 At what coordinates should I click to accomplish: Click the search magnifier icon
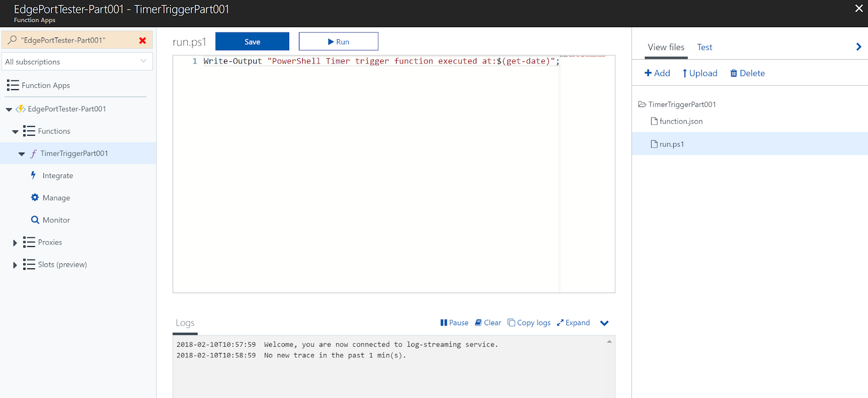pos(12,40)
